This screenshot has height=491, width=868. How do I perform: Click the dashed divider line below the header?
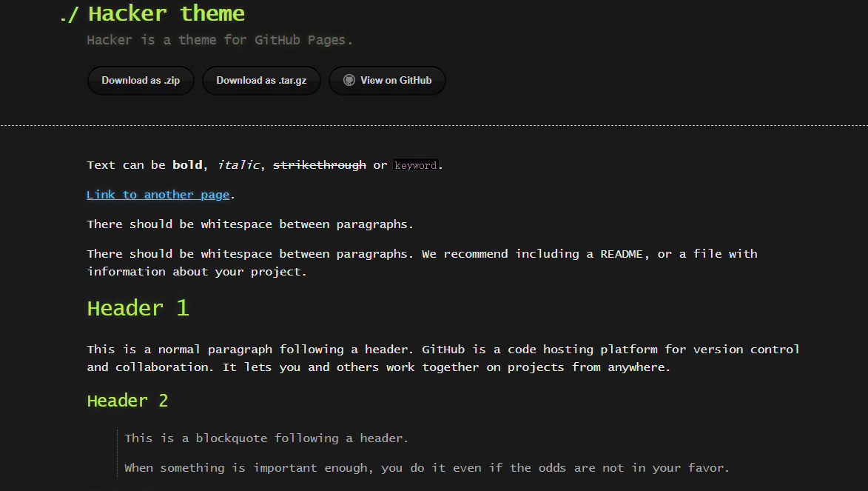[x=434, y=126]
